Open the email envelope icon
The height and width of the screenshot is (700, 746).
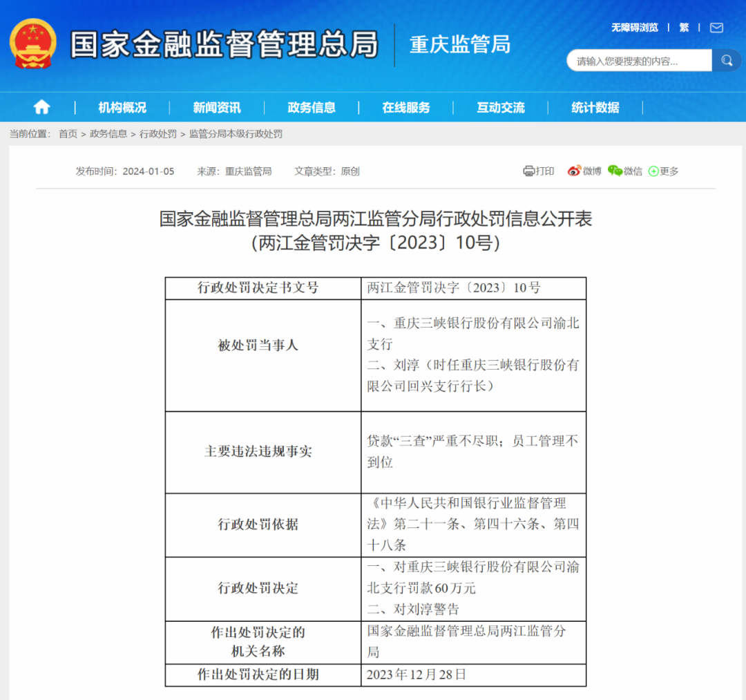coord(716,28)
